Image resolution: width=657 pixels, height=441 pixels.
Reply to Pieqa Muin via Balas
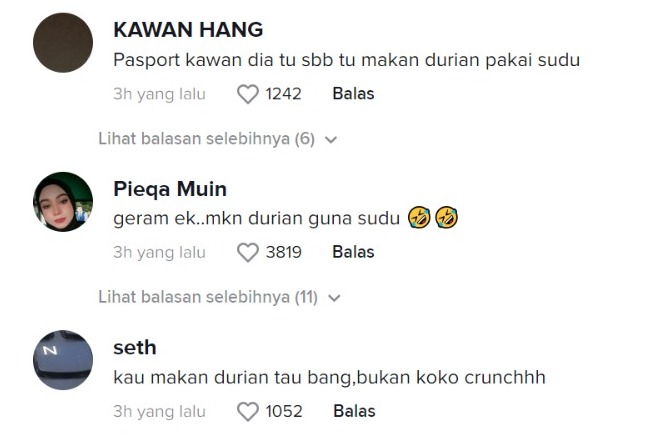point(353,253)
